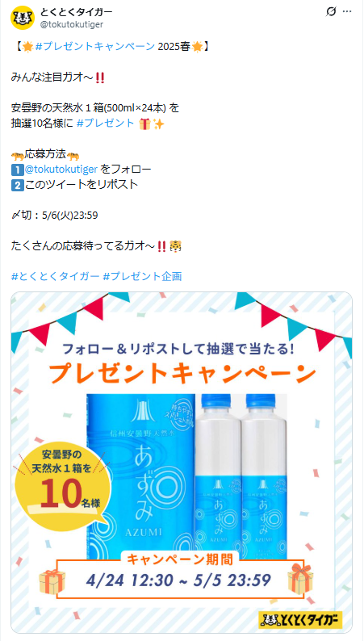Click the gift box emoji after #プレゼント

(144, 124)
